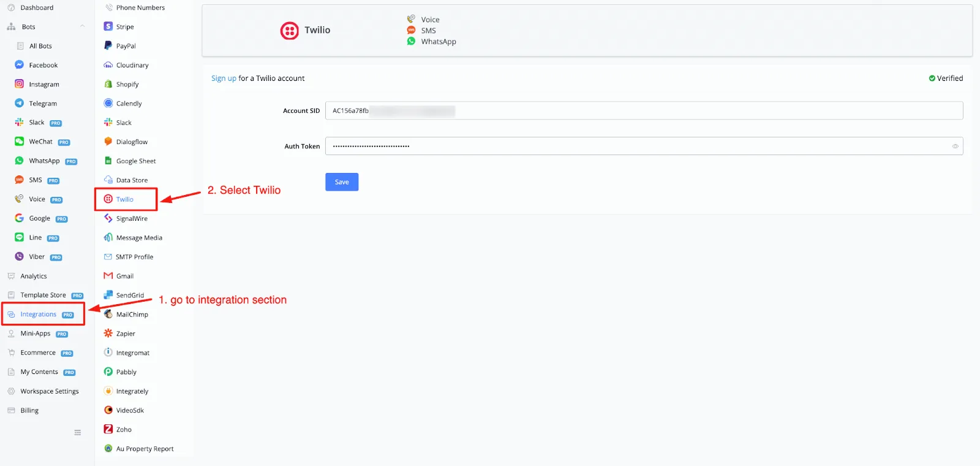980x466 pixels.
Task: Click the Verified status label
Action: click(x=946, y=78)
